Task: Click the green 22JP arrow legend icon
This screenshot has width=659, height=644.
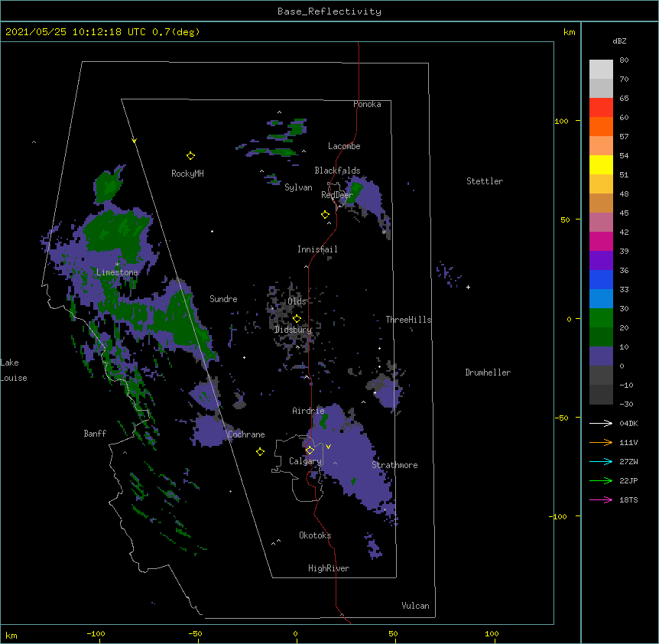Action: pyautogui.click(x=601, y=480)
